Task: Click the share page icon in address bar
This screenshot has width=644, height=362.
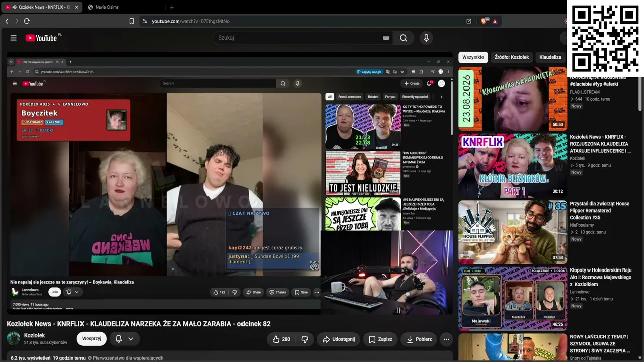Action: coord(469,21)
